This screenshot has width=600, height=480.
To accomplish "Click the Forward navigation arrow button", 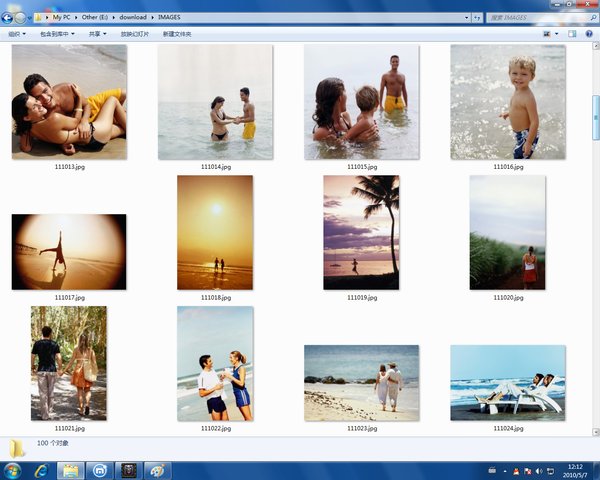I will click(21, 17).
